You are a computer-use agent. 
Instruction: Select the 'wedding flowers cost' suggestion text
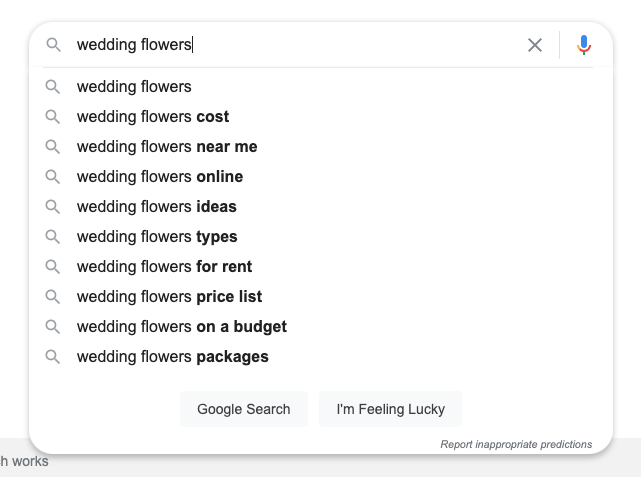[x=153, y=117]
